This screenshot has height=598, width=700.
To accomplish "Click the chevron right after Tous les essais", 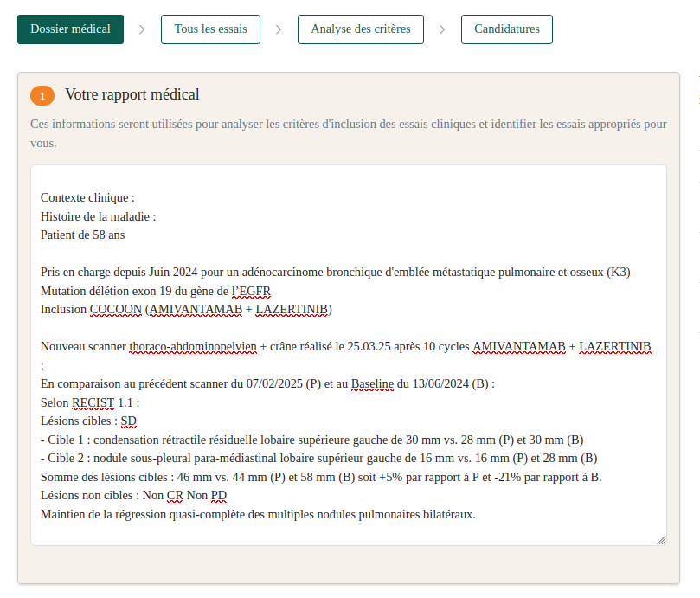I will tap(279, 29).
